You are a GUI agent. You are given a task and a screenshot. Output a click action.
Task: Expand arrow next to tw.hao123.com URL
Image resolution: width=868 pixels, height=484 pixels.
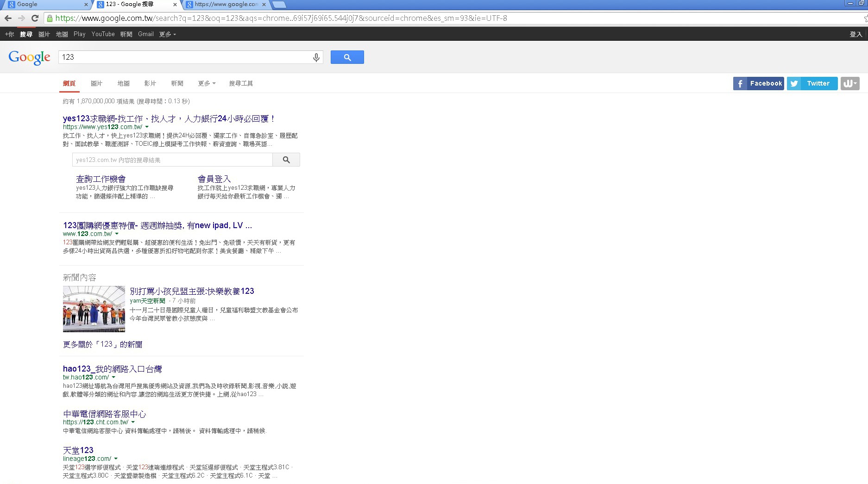coord(113,377)
